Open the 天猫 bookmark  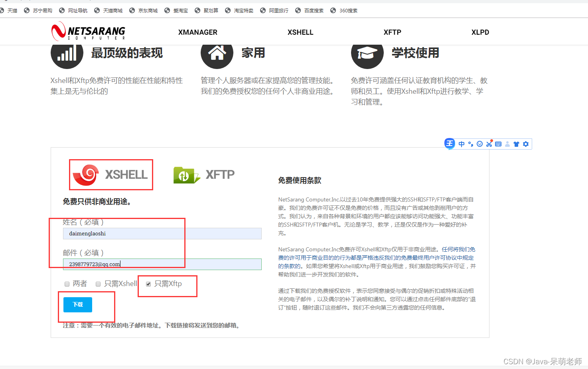(x=9, y=11)
